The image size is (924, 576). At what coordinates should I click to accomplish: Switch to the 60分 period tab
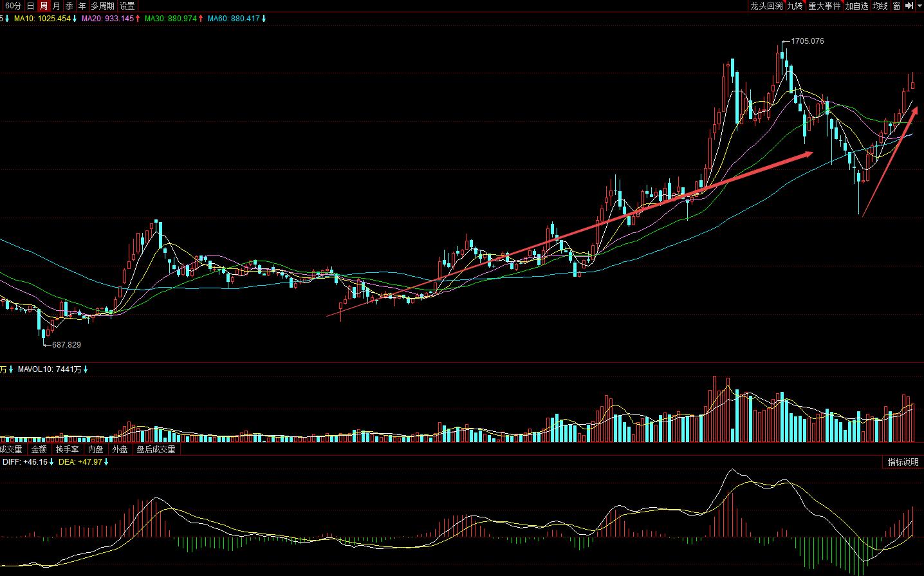[x=13, y=6]
